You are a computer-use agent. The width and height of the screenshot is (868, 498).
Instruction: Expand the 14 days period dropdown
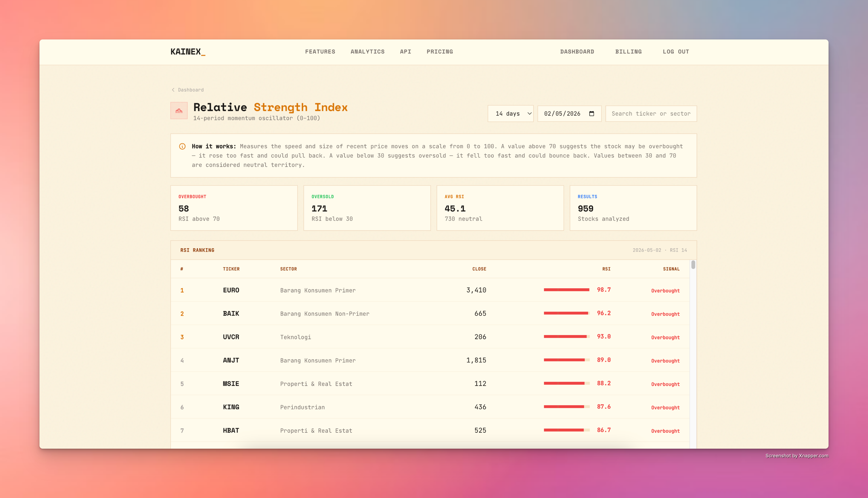510,114
